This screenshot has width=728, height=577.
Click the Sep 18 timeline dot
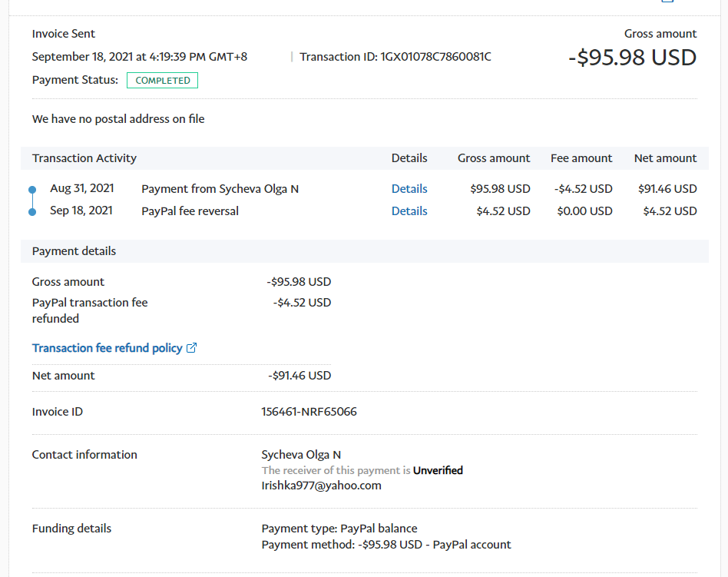tap(32, 211)
